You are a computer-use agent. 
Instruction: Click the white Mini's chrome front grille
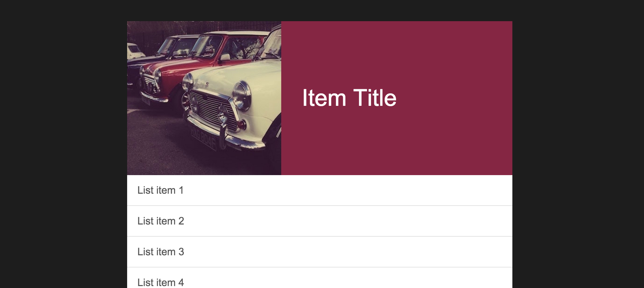click(212, 110)
